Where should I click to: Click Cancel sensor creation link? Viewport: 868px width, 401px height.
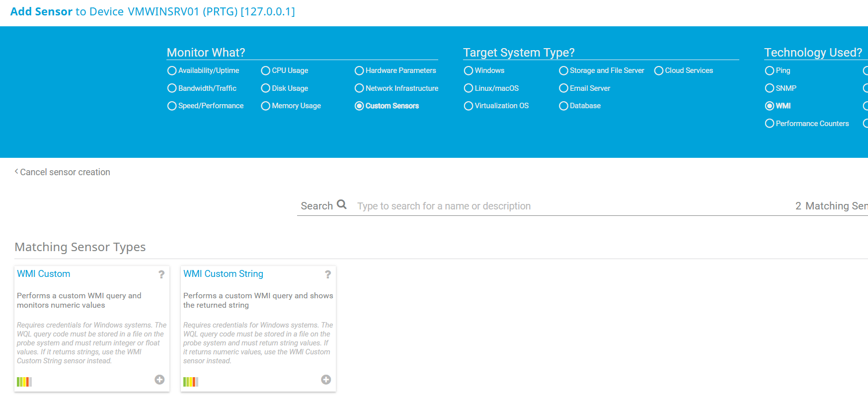tap(65, 172)
